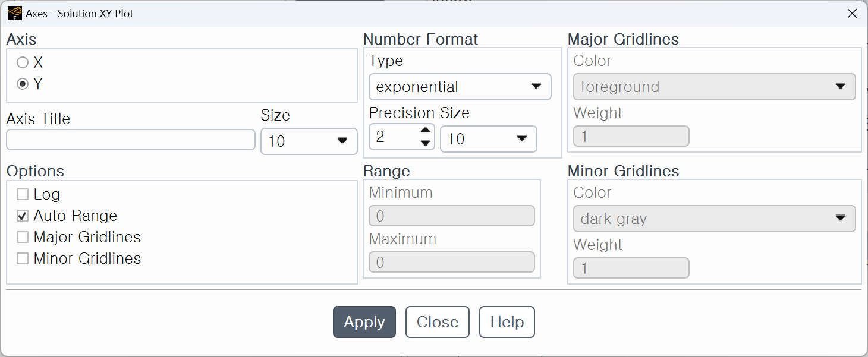Click the Close button at bottom
The height and width of the screenshot is (357, 868).
[x=438, y=322]
